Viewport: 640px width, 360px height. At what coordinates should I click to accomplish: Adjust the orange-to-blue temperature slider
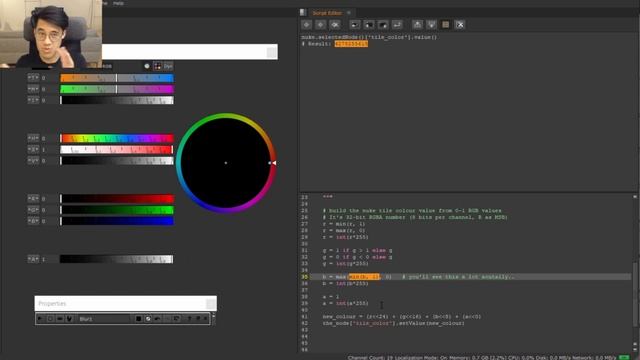(117, 78)
